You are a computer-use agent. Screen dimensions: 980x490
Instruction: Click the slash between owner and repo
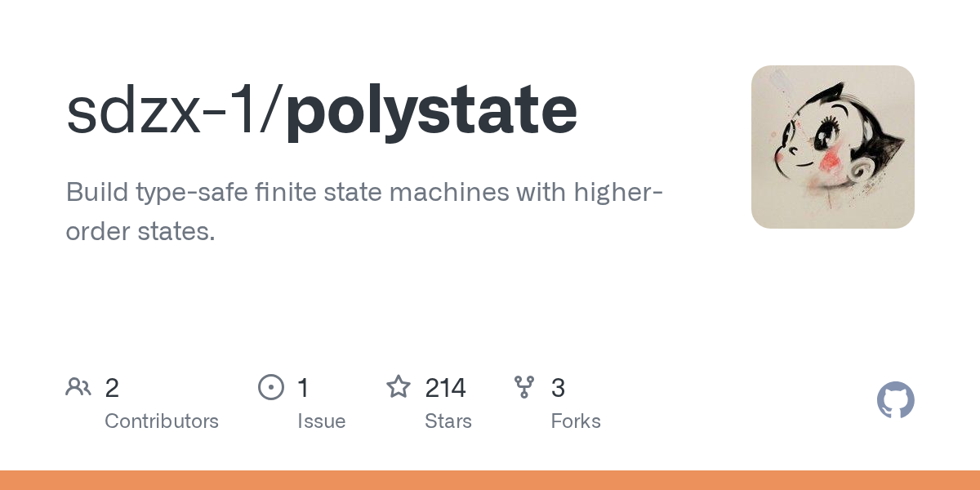273,111
